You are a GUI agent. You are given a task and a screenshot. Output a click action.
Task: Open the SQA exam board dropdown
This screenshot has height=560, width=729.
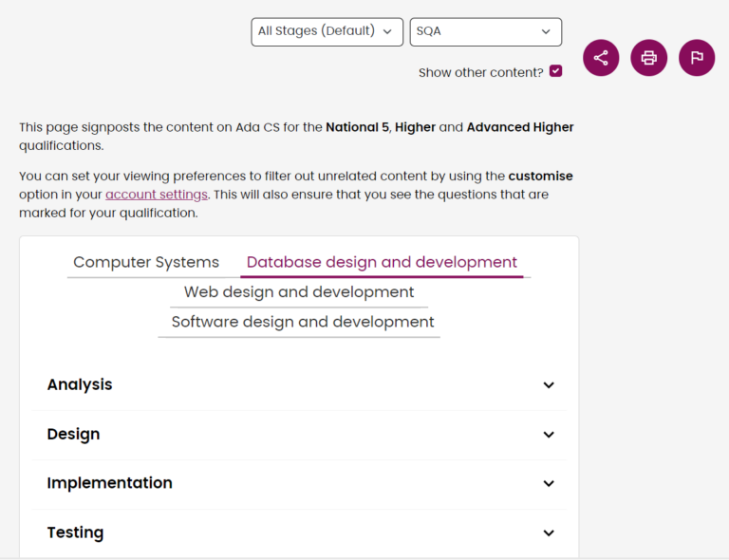coord(485,31)
